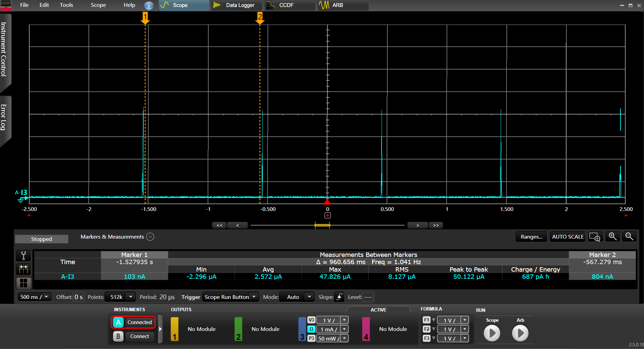Select the Scope tab
This screenshot has height=349, width=644.
(184, 5)
